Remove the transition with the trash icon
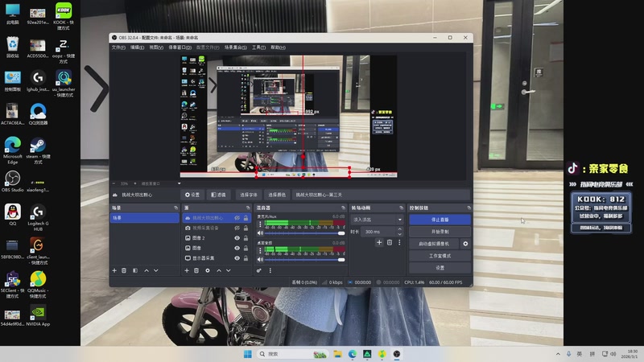 click(390, 243)
